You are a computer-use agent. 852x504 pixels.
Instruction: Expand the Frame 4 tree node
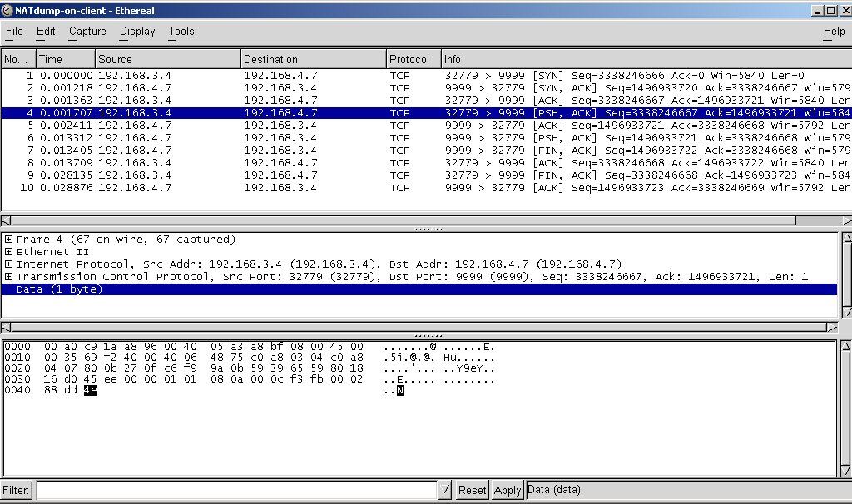point(8,240)
